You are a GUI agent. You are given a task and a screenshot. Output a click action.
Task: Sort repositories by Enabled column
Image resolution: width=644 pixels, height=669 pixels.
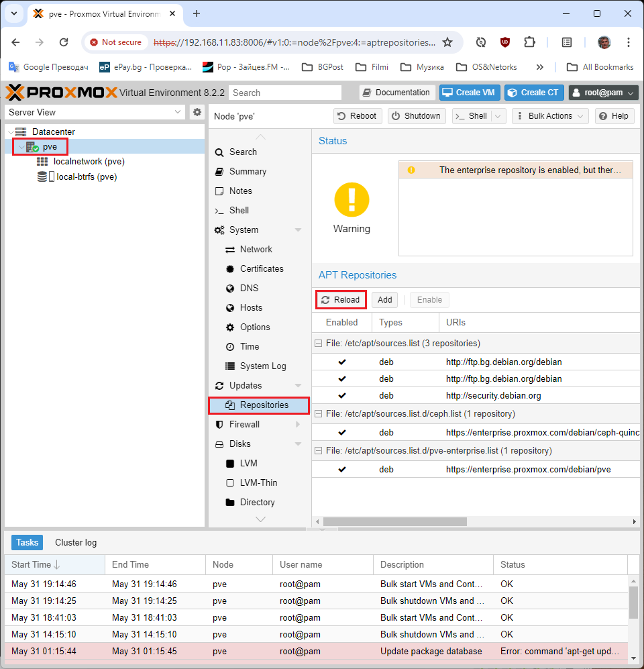point(341,323)
